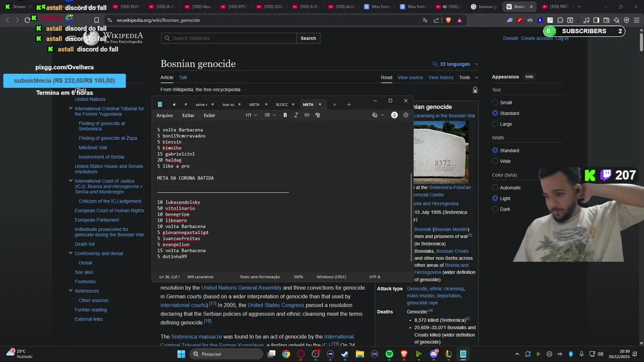This screenshot has width=644, height=362.
Task: Open Arquivo menu in Notepad
Action: point(165,115)
